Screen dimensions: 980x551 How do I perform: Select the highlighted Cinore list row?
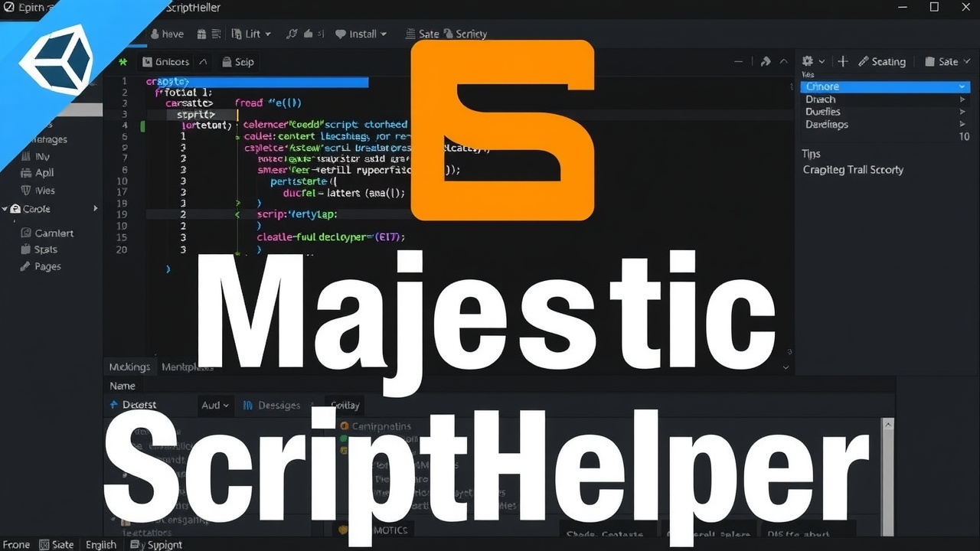coord(885,86)
